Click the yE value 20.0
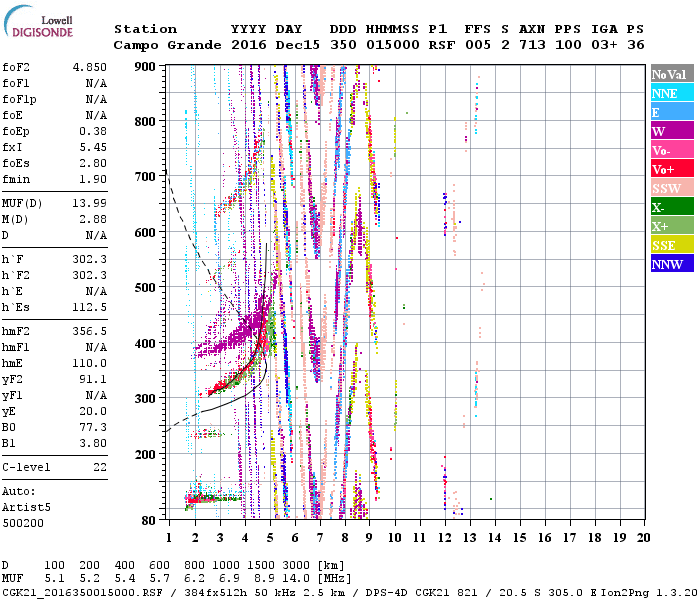The width and height of the screenshot is (700, 600). (x=93, y=412)
